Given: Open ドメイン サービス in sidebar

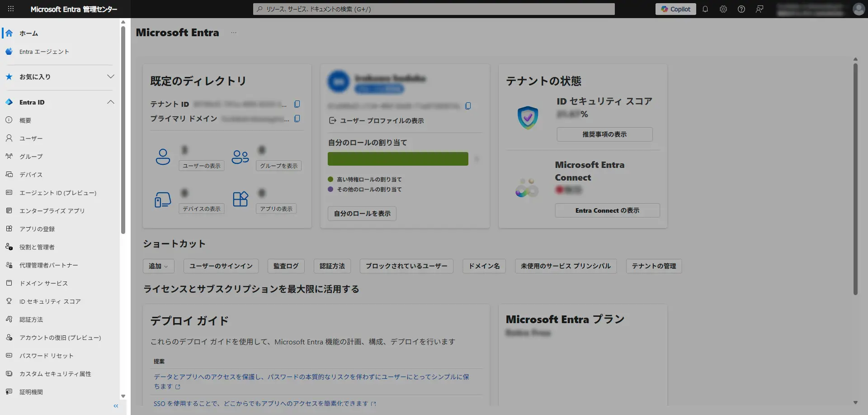Looking at the screenshot, I should coord(61,283).
